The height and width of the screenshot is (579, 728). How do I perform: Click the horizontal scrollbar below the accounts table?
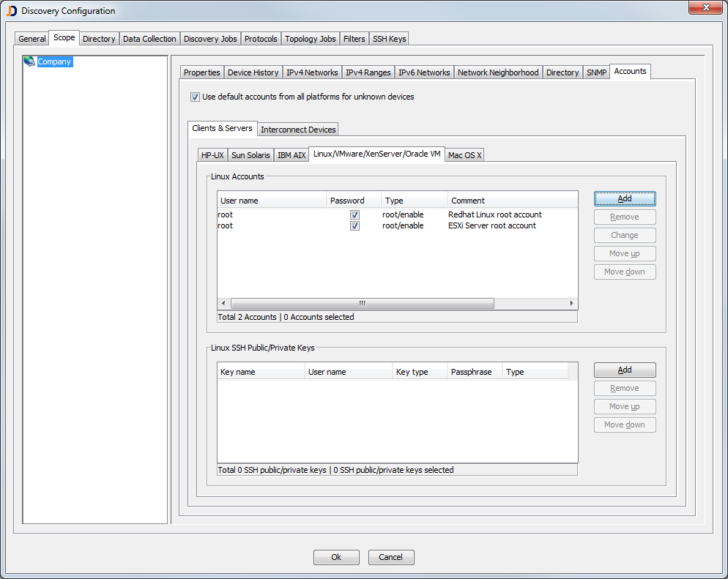(x=362, y=302)
